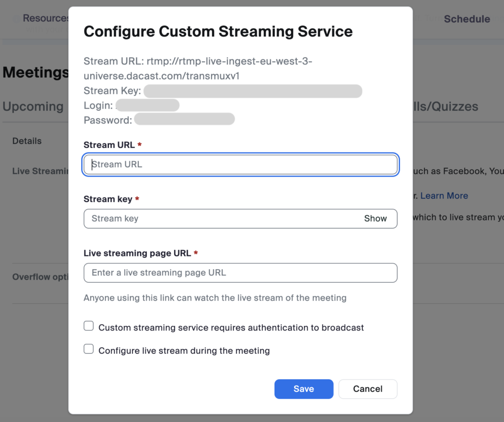The image size is (504, 422).
Task: Open the Resources menu
Action: (x=46, y=18)
